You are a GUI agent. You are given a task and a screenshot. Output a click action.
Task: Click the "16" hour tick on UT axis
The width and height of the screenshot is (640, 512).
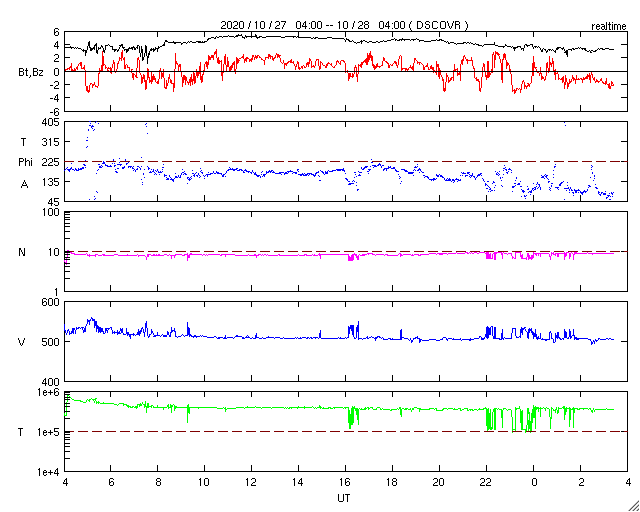pos(345,482)
